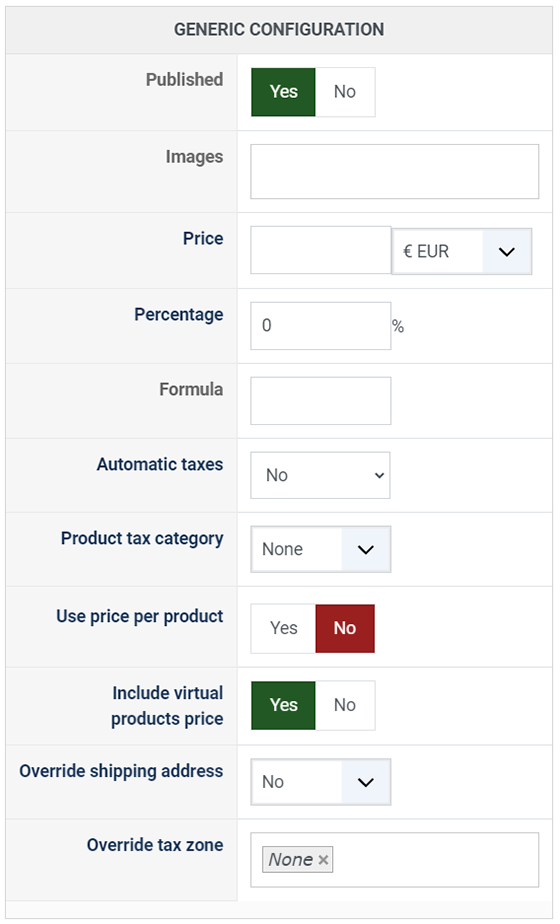Click the Generic Configuration header
Screen dimensions: 560x924
(279, 29)
